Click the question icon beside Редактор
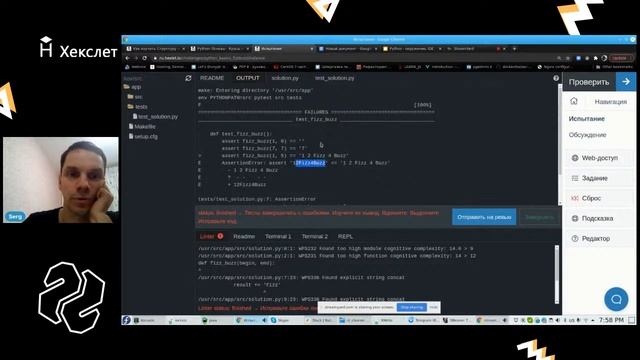Image resolution: width=640 pixels, height=360 pixels. [x=575, y=238]
